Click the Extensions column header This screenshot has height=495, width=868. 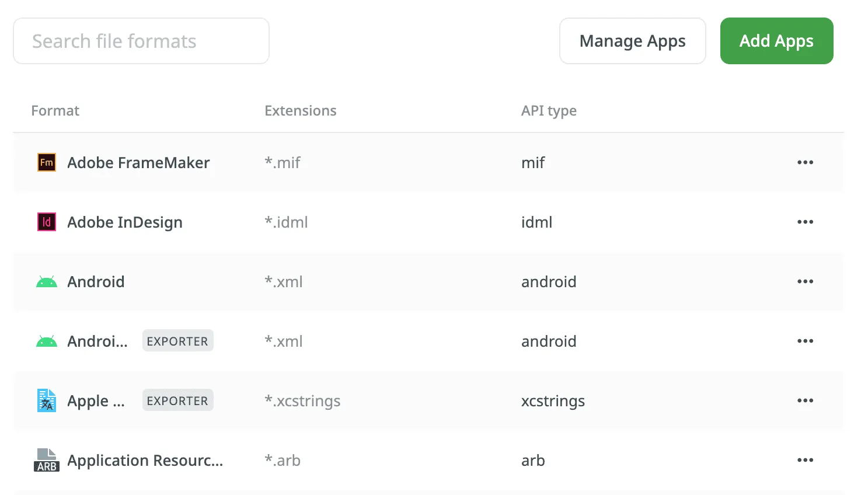point(300,110)
